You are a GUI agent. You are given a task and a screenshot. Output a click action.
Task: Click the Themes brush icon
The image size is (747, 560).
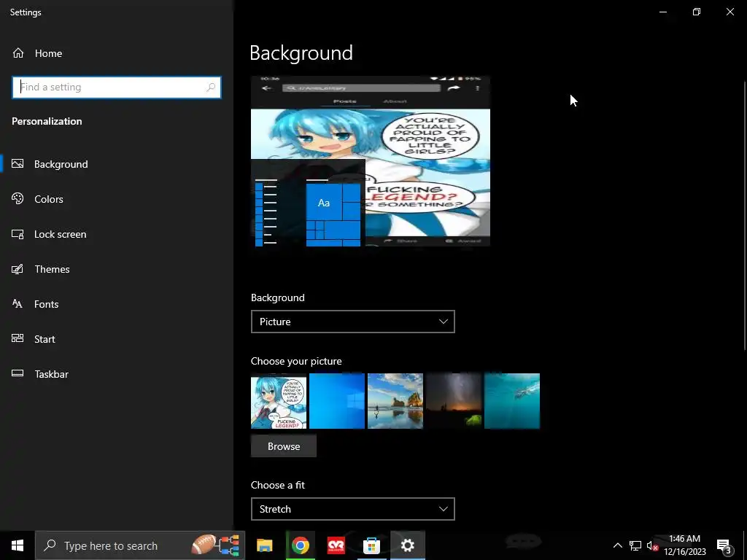coord(18,269)
